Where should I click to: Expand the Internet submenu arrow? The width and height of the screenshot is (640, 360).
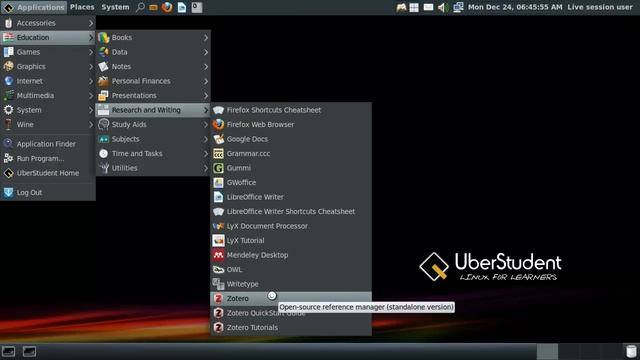(91, 81)
